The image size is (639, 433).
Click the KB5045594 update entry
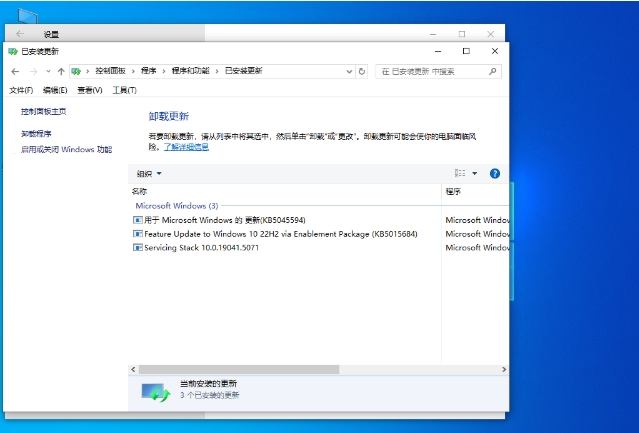point(225,219)
